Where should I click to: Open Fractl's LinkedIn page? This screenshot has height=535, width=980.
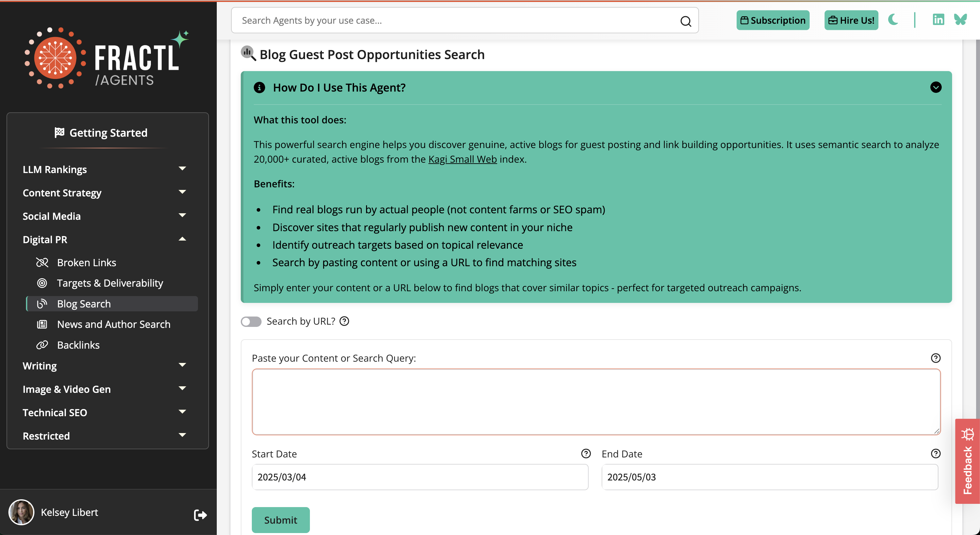pos(938,19)
